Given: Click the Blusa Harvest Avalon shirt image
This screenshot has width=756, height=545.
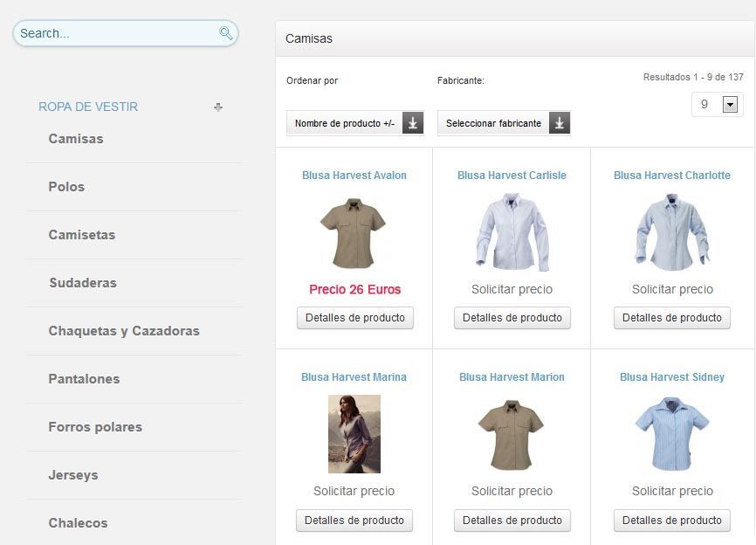Looking at the screenshot, I should 353,233.
